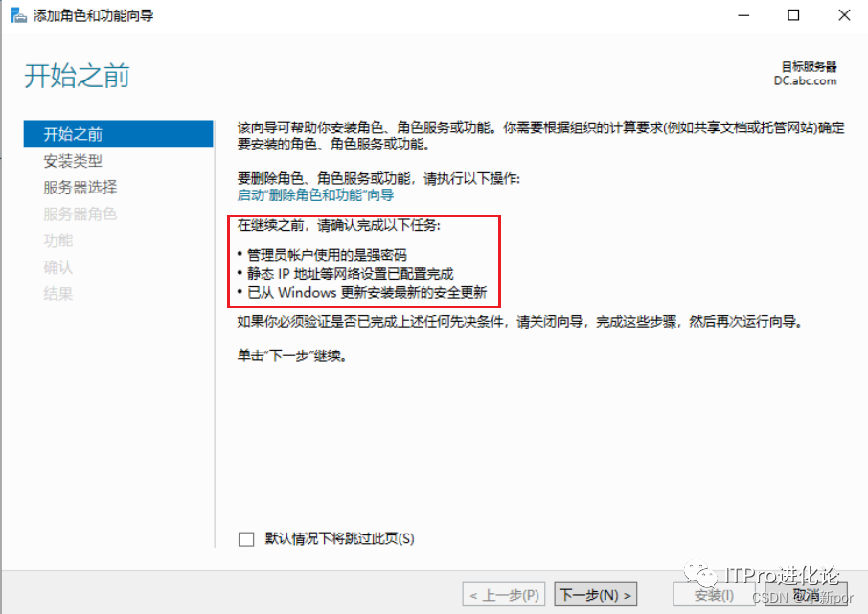
Task: Open the 启动"删除角色和功能"向导 link
Action: click(x=315, y=194)
